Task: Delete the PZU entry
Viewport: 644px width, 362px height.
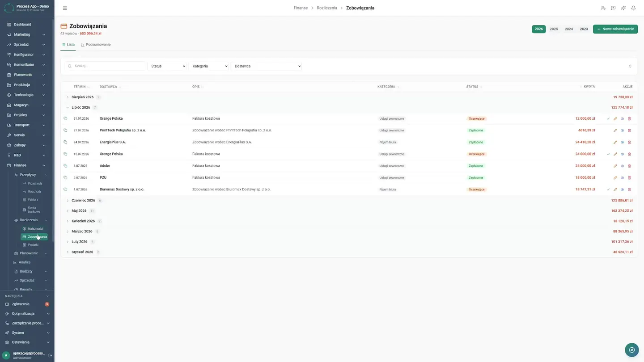Action: pyautogui.click(x=630, y=178)
